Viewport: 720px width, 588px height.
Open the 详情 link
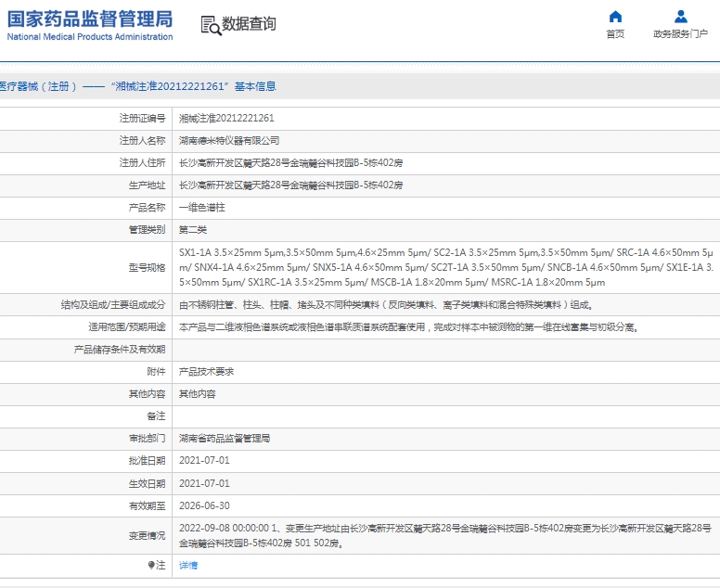187,565
